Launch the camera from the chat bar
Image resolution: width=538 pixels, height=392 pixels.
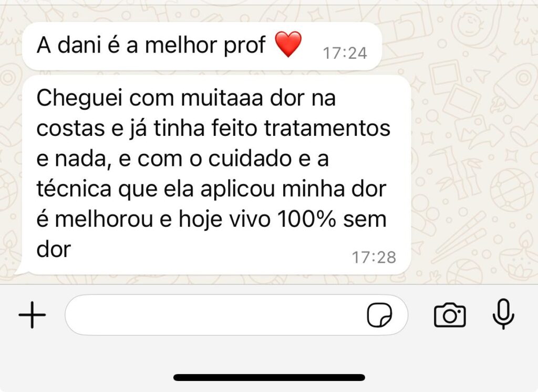pyautogui.click(x=450, y=315)
